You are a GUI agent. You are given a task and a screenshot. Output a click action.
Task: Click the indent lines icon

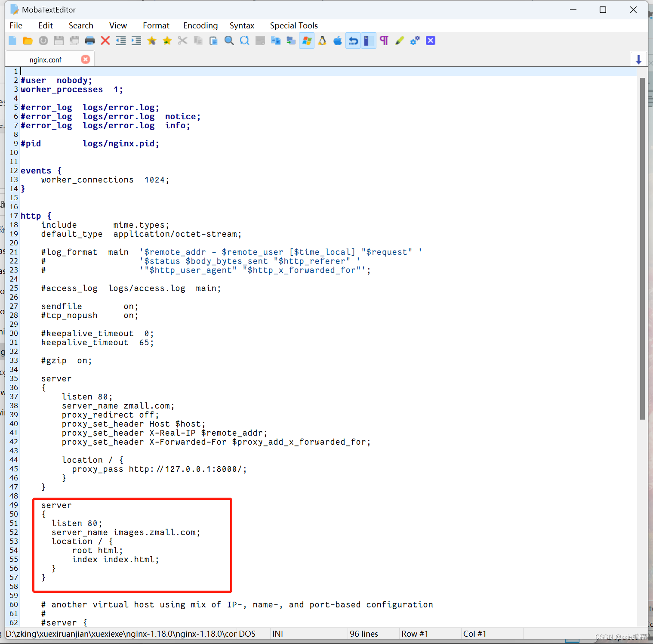[x=136, y=41]
